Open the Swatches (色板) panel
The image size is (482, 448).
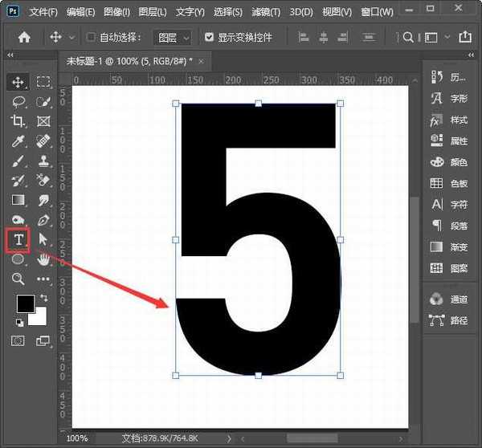448,183
